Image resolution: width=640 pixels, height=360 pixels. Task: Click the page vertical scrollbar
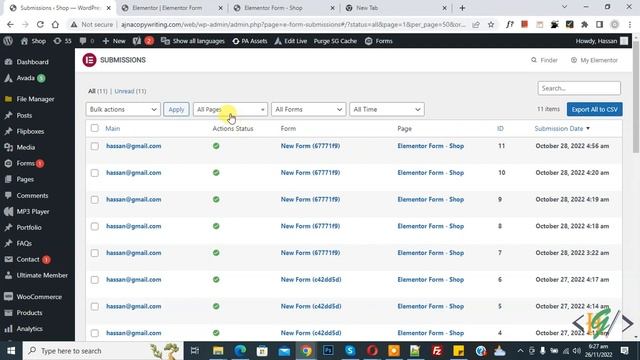point(636,98)
